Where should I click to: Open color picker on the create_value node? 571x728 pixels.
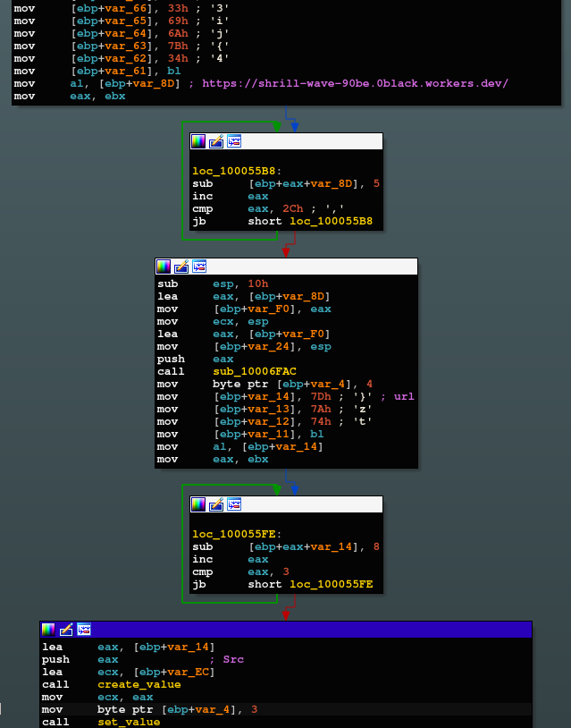pyautogui.click(x=48, y=630)
